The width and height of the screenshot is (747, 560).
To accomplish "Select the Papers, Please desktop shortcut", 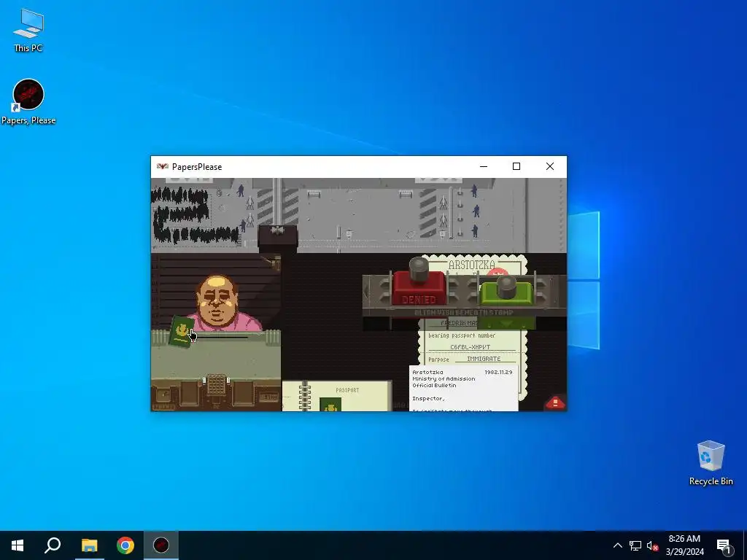I will (x=28, y=102).
